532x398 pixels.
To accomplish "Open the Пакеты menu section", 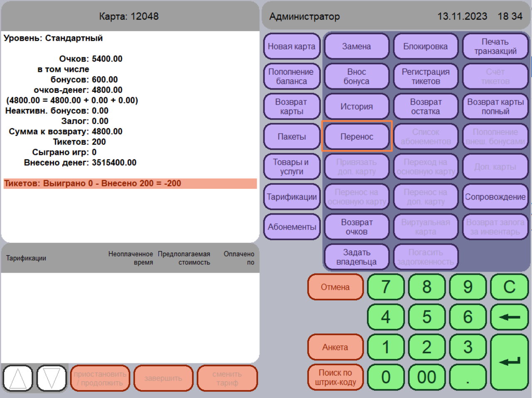I will (x=292, y=137).
